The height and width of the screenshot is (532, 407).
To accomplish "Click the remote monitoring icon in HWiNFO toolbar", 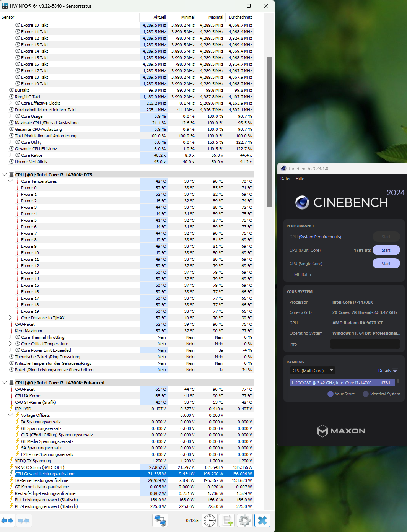I will pyautogui.click(x=160, y=521).
